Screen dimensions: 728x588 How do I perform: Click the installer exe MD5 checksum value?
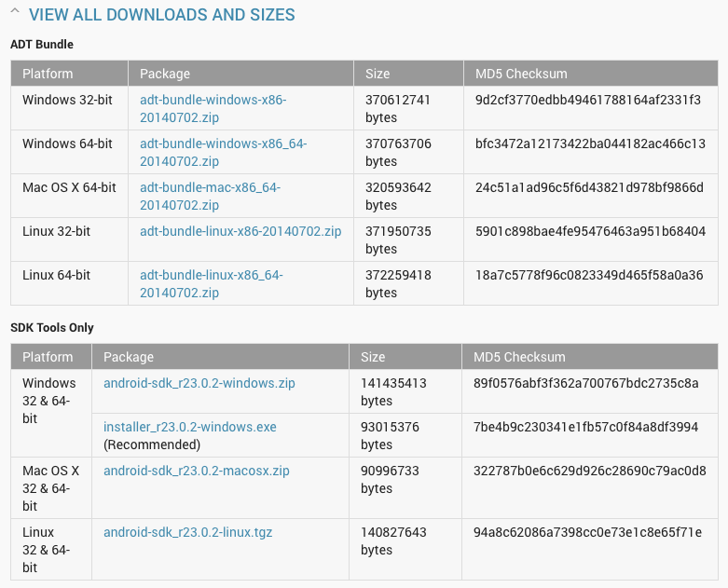point(586,427)
